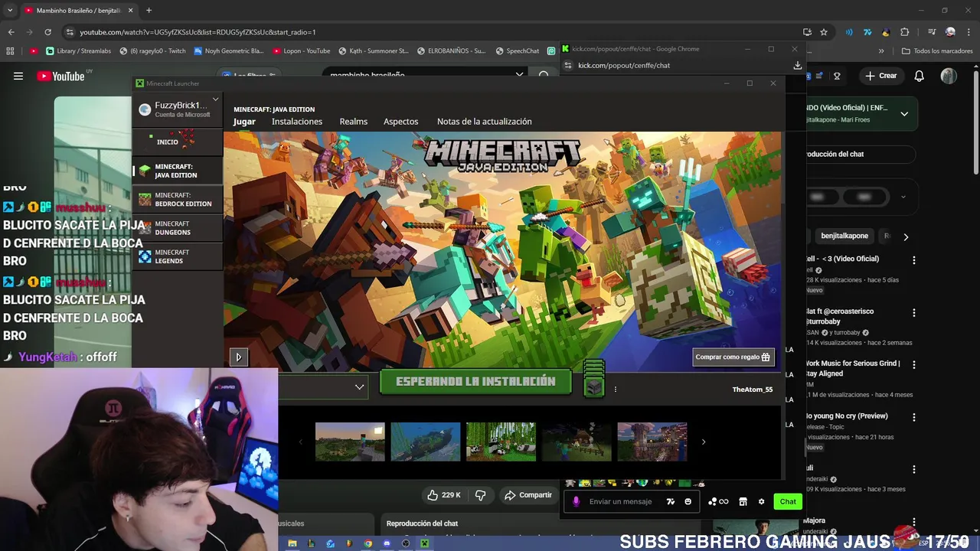
Task: Click the Crear button on YouTube
Action: (880, 76)
